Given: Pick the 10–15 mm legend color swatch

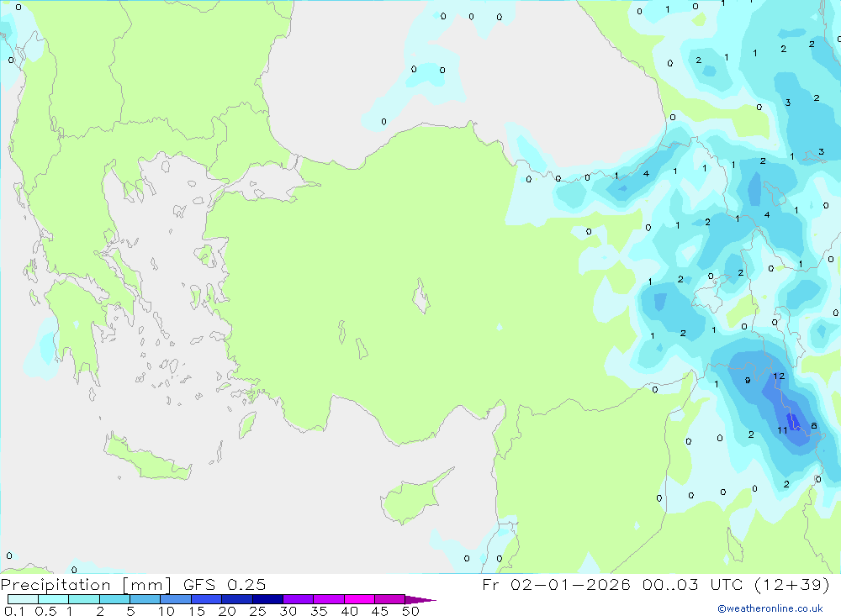Looking at the screenshot, I should [x=176, y=599].
